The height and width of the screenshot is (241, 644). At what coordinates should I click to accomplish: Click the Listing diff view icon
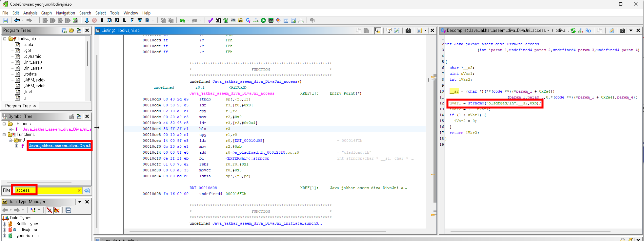tap(397, 31)
